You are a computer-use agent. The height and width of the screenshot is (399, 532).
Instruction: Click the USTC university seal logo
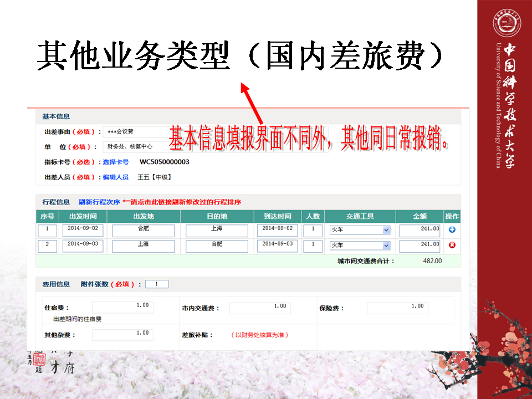coord(507,23)
